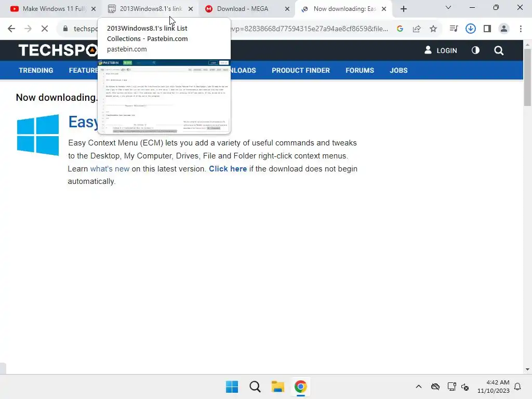This screenshot has height=399, width=532.
Task: View site information lock icon
Action: coord(65,29)
